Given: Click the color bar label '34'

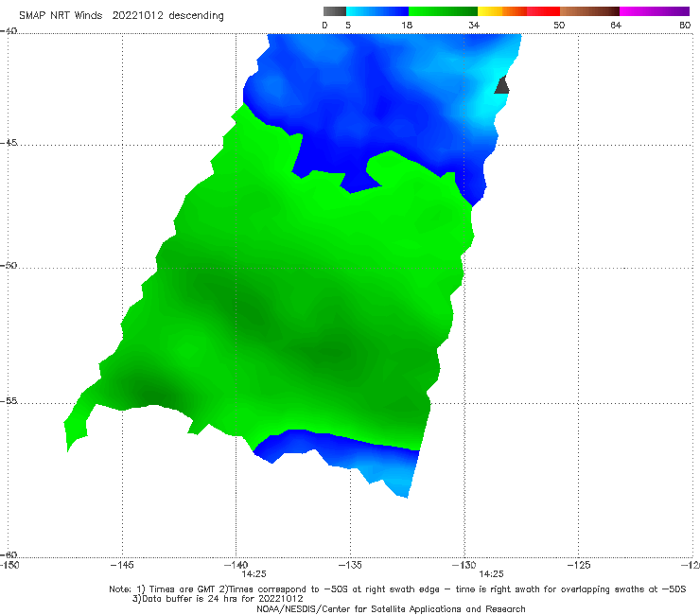Looking at the screenshot, I should (474, 26).
